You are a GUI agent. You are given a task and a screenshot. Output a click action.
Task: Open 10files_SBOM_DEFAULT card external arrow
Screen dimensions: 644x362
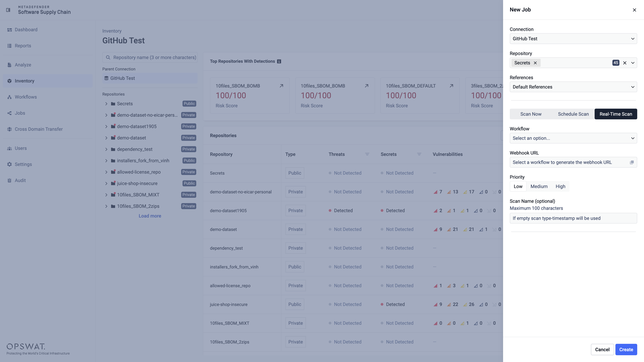click(451, 86)
